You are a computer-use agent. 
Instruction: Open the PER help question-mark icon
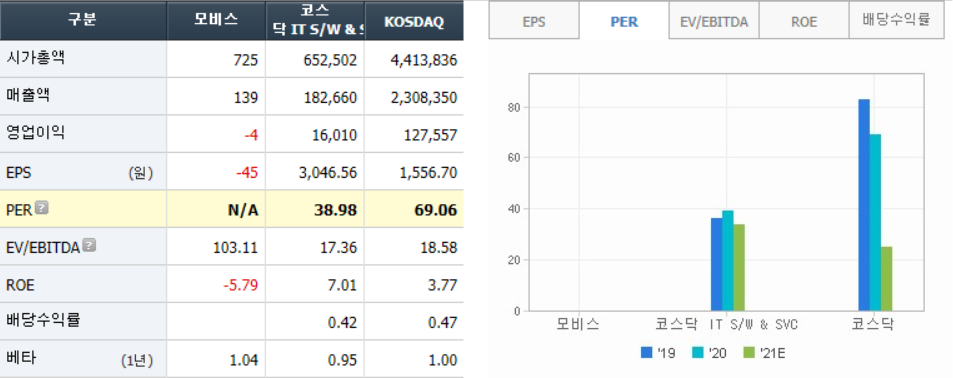tap(41, 208)
